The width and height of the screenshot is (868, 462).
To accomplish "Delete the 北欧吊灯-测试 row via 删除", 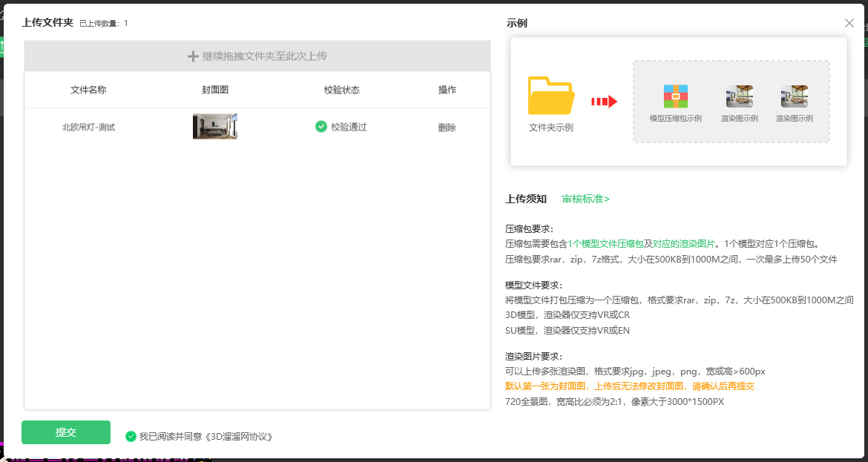I will [447, 128].
